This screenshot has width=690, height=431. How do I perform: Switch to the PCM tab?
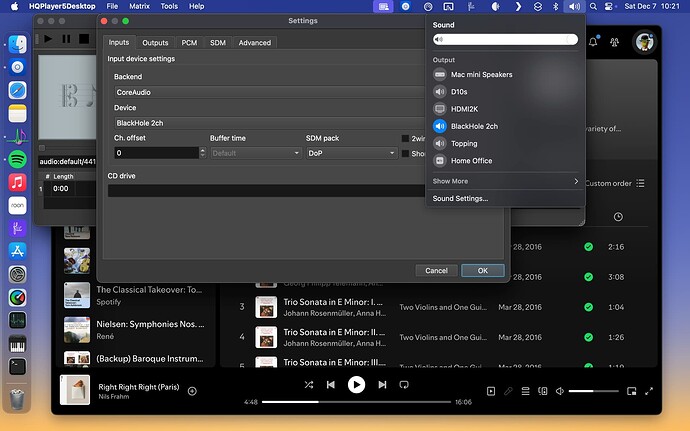click(x=189, y=43)
